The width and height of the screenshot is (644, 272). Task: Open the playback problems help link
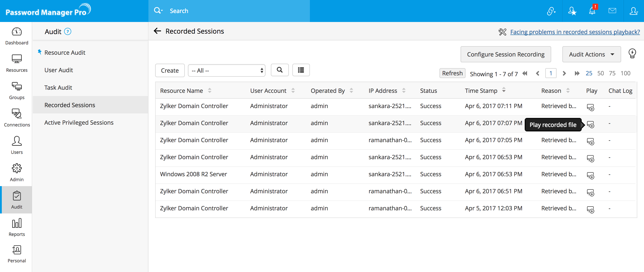[575, 32]
